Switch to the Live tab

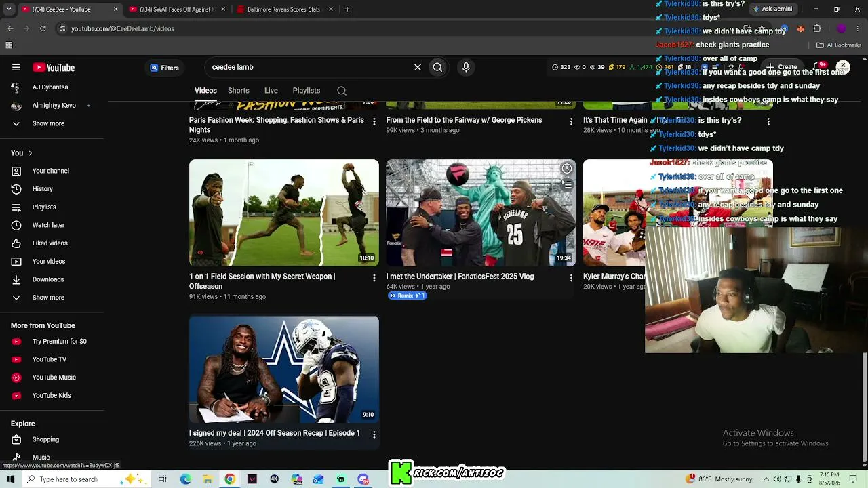(x=271, y=91)
